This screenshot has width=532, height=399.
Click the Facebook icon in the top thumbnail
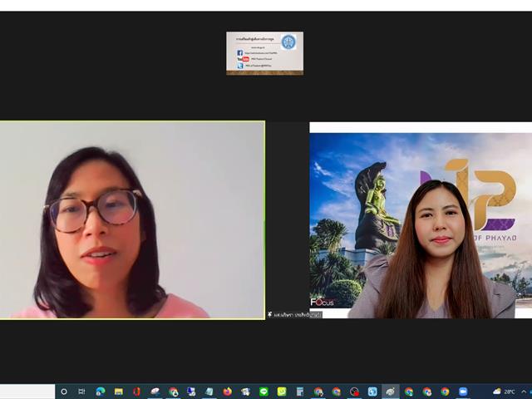(x=240, y=52)
